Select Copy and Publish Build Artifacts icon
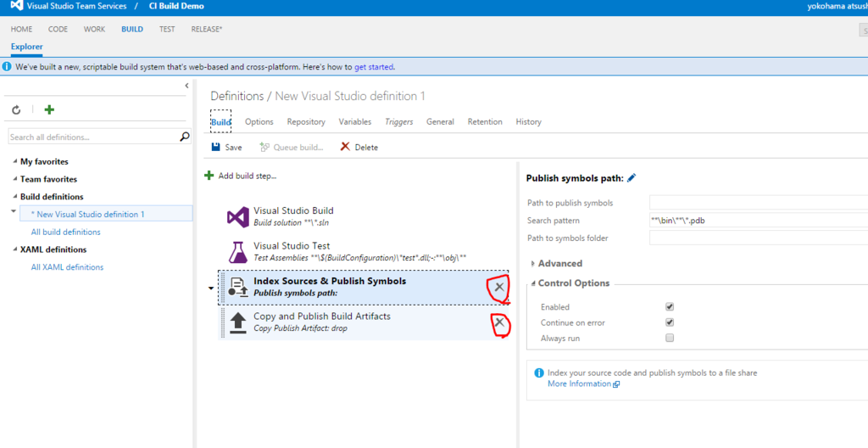Screen dimensions: 868x448 237,322
